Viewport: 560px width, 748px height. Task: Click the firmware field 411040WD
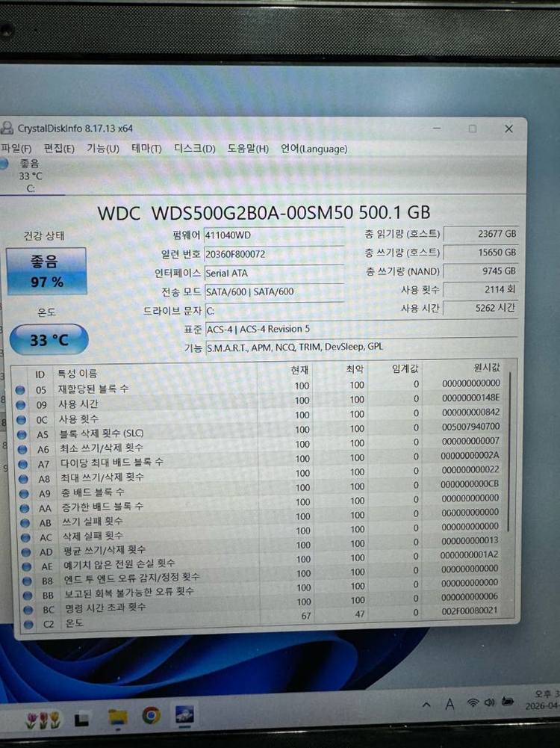(274, 235)
